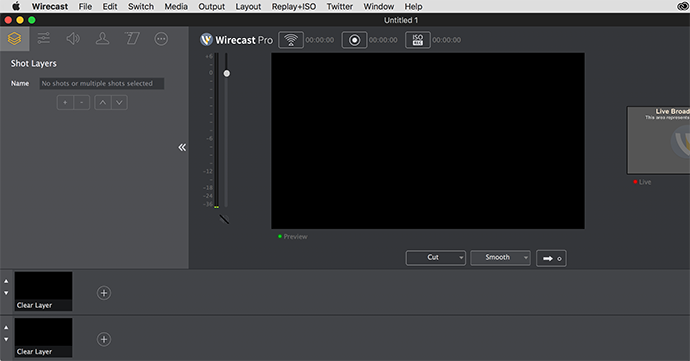The width and height of the screenshot is (690, 361).
Task: Open the more options ellipsis tab
Action: pyautogui.click(x=161, y=39)
